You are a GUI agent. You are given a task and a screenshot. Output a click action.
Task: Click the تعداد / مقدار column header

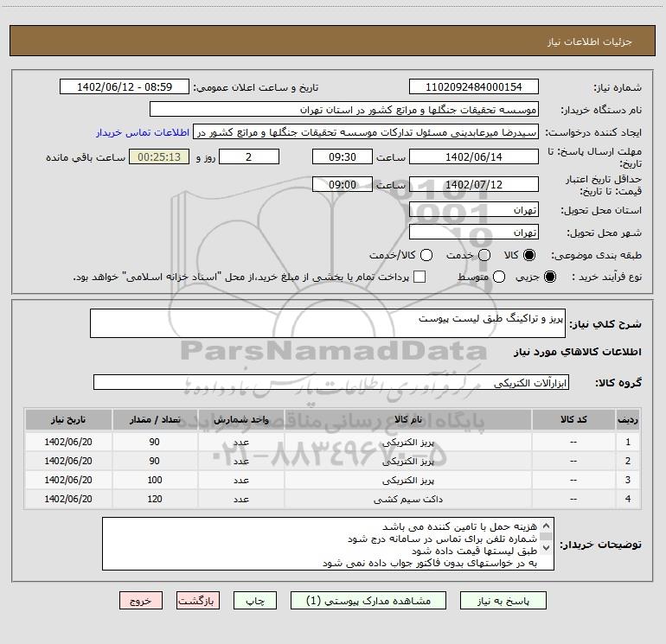click(x=155, y=420)
